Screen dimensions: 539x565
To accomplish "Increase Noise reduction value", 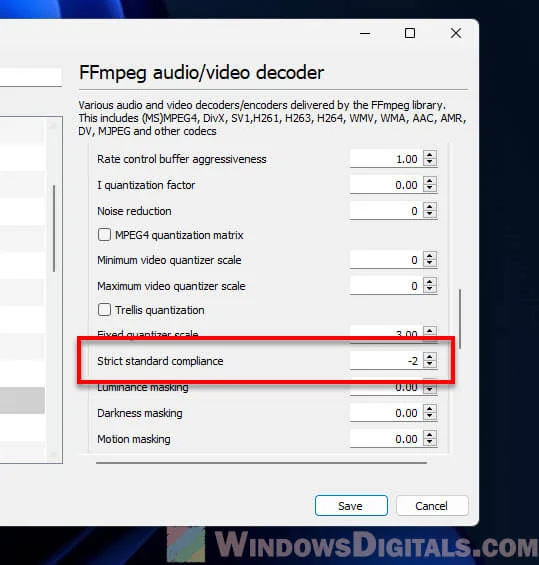I will [429, 207].
